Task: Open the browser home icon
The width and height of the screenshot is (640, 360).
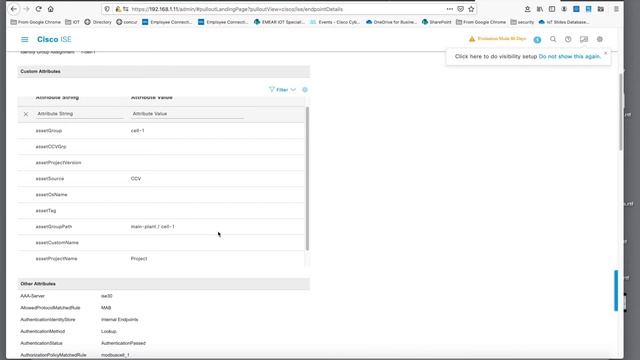Action: 51,9
